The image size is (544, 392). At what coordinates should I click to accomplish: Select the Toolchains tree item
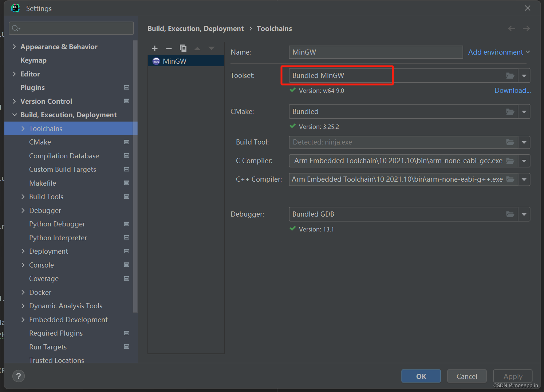tap(71, 128)
